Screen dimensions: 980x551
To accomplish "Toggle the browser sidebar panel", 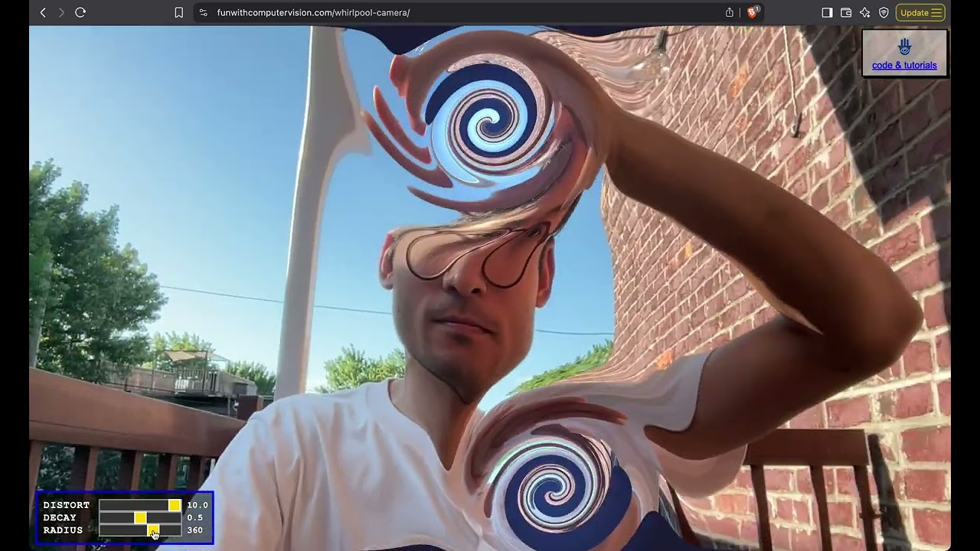I will point(827,12).
